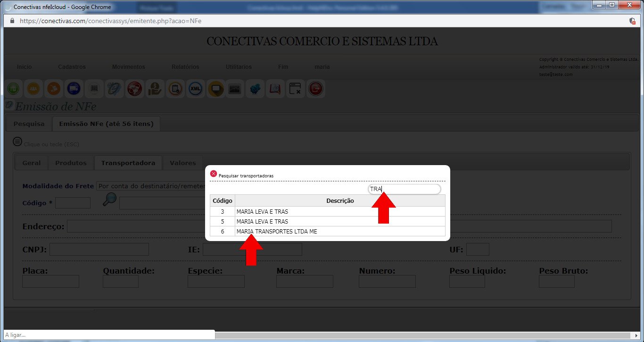
Task: Click the round menu icon beside Clique ou tecle (ESC)
Action: pos(17,142)
